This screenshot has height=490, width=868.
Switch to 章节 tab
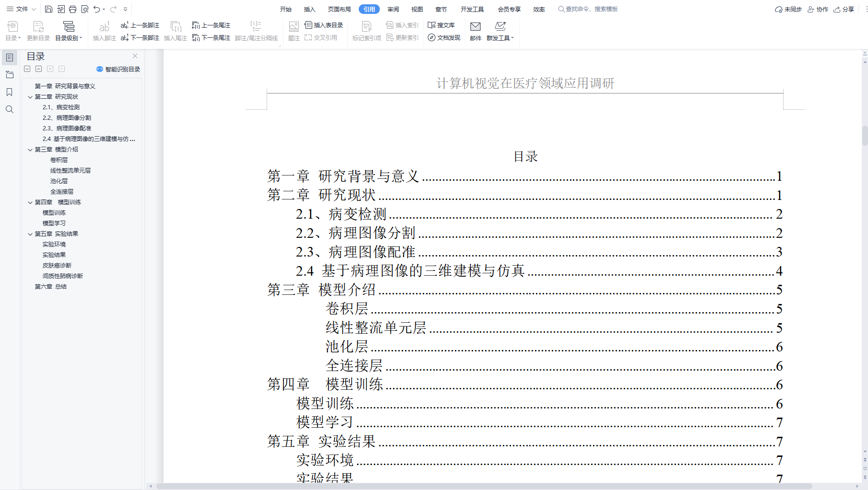point(441,9)
